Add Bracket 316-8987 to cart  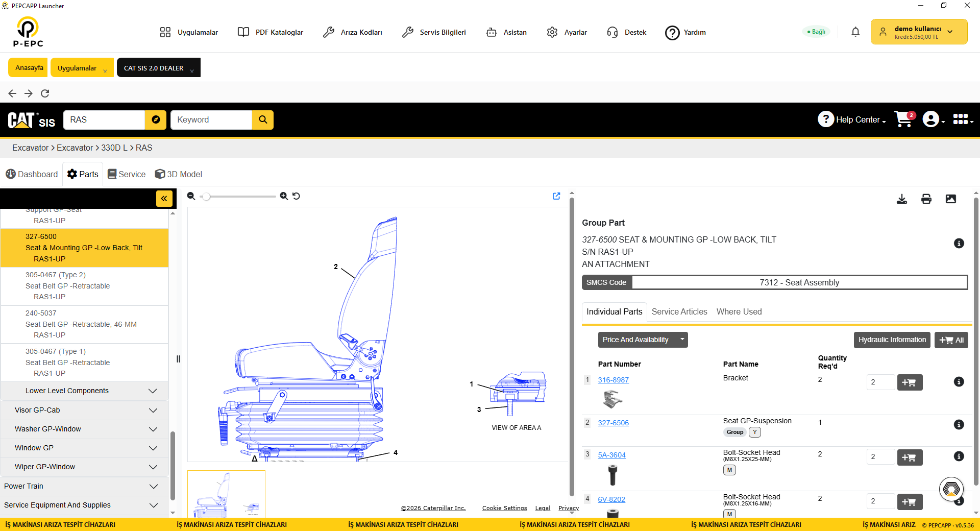(910, 382)
